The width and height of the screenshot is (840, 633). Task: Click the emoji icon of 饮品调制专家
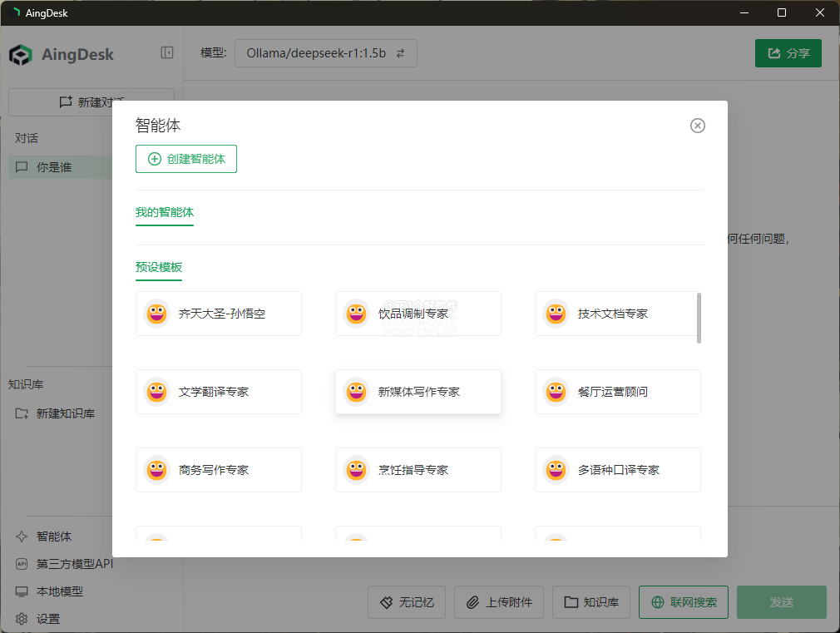[x=356, y=314]
